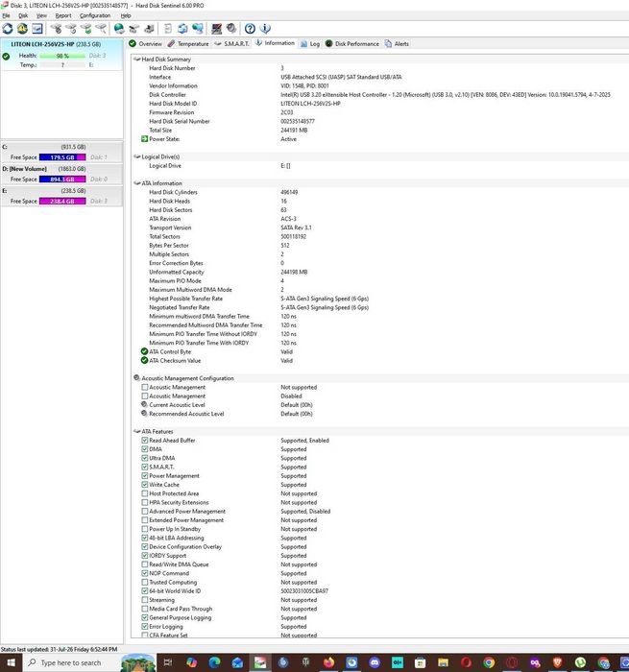Open Discord from the taskbar
The height and width of the screenshot is (672, 629).
375,662
